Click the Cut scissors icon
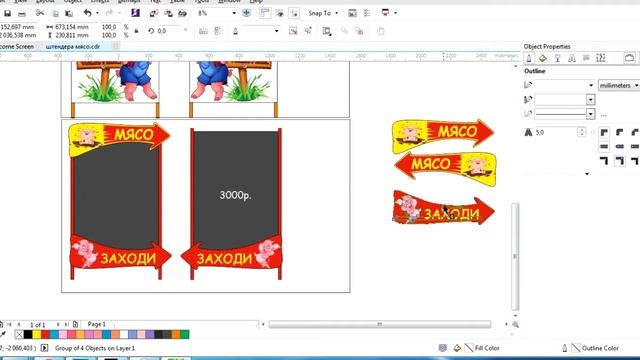Screen dimensions: 640x360 tap(40, 13)
